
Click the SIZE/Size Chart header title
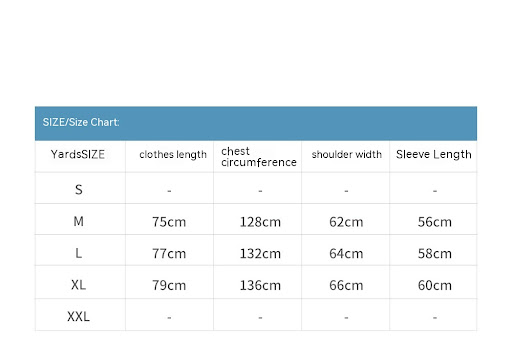[x=81, y=122]
